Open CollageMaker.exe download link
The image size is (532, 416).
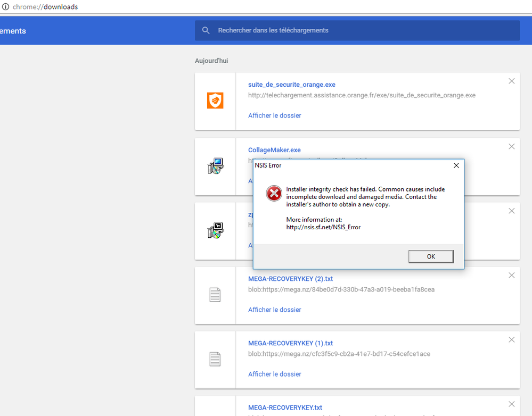click(274, 150)
